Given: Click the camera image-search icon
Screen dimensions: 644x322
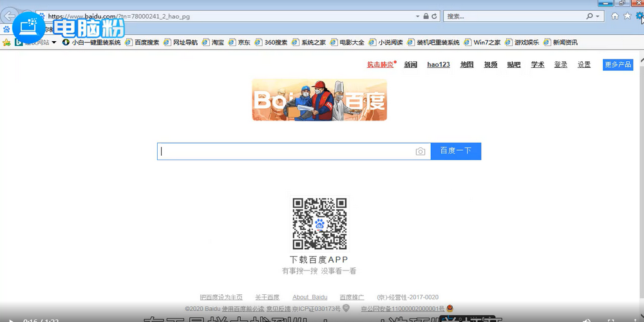Looking at the screenshot, I should click(x=420, y=151).
